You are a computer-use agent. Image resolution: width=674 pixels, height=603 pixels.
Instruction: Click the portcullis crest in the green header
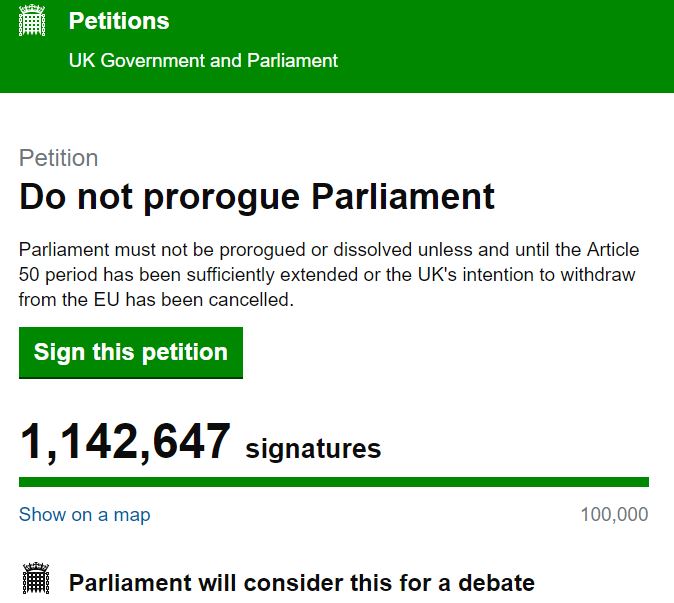[34, 21]
